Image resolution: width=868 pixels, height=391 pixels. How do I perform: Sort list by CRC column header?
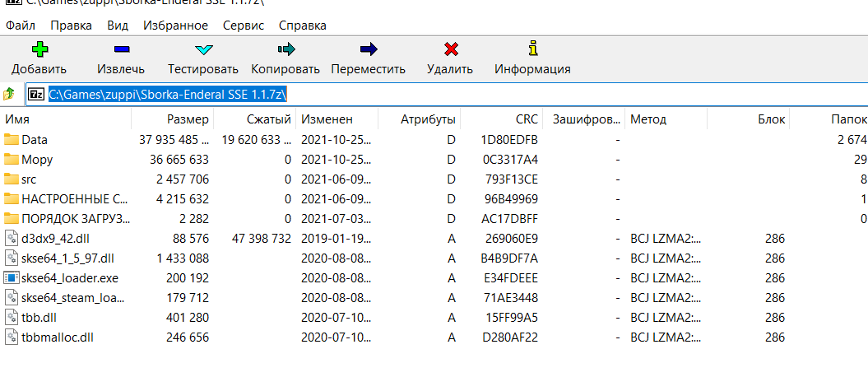pos(527,119)
